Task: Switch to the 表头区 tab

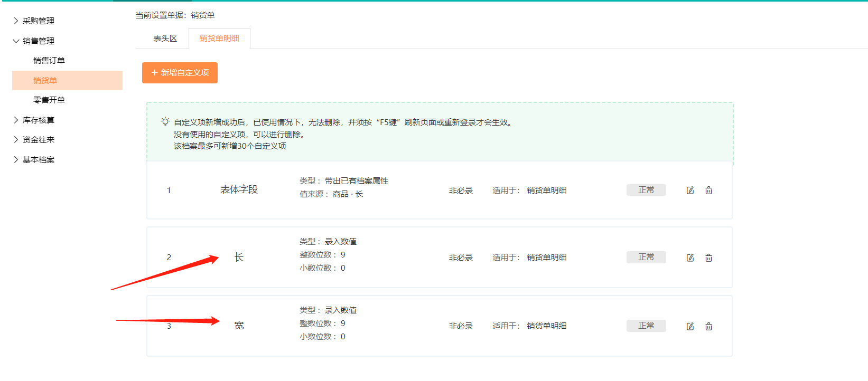Action: point(165,39)
